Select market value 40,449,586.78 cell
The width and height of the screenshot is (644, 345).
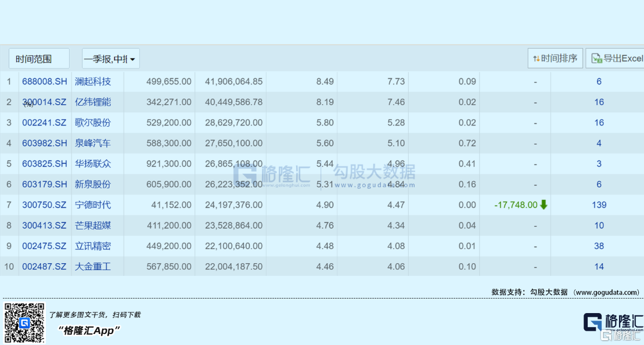point(233,102)
